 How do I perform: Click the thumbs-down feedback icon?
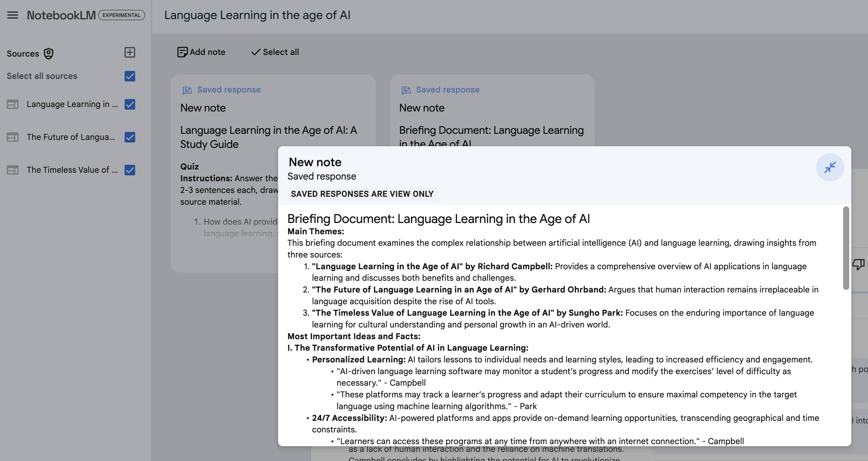(859, 264)
